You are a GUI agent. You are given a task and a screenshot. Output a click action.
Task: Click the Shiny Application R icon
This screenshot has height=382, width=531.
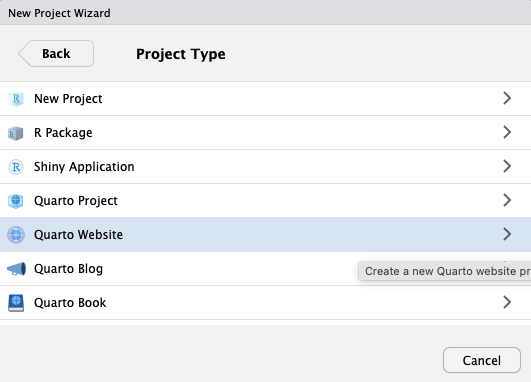tap(16, 167)
